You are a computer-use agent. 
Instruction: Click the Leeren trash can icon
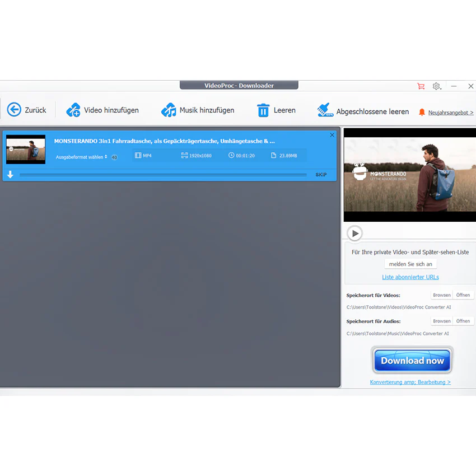tap(263, 110)
